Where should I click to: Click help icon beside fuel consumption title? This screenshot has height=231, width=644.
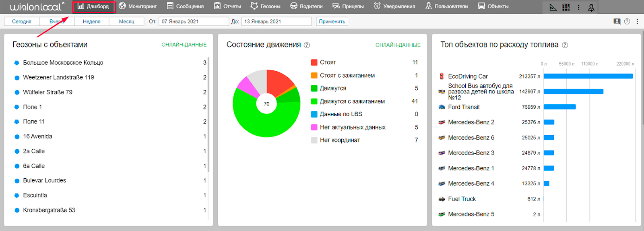click(565, 45)
